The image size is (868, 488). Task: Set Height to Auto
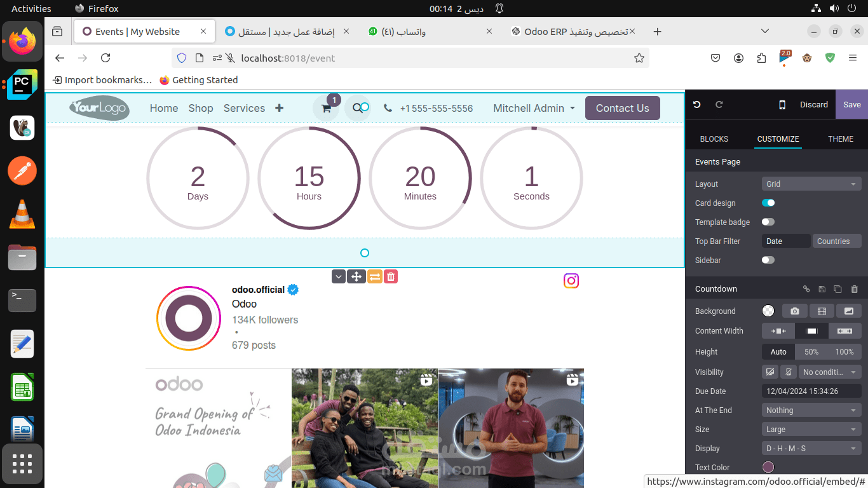(778, 351)
